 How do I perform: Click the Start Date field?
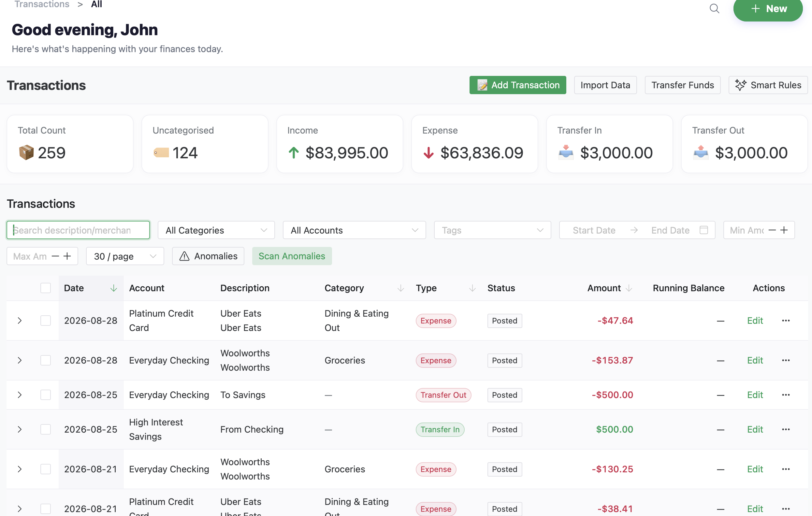[x=594, y=230]
